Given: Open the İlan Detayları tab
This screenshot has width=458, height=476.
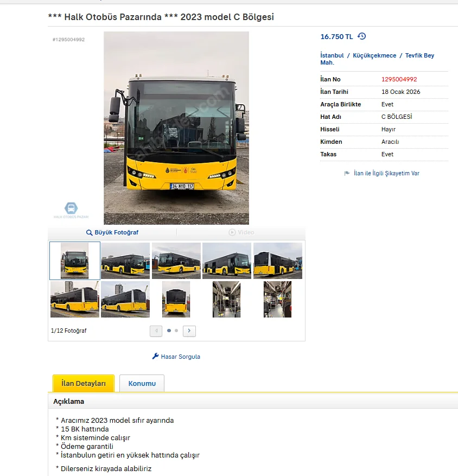Looking at the screenshot, I should click(84, 383).
